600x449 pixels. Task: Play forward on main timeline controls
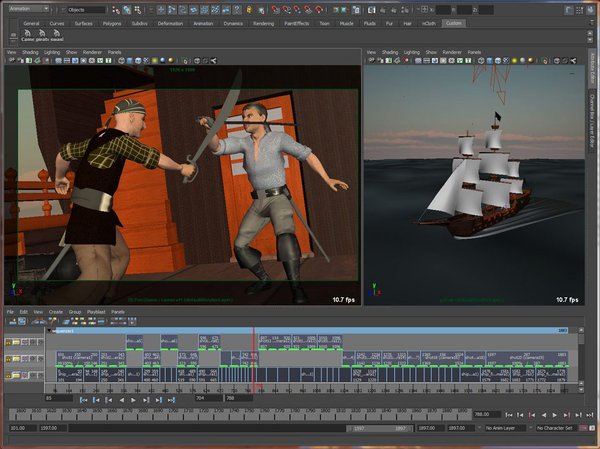554,415
